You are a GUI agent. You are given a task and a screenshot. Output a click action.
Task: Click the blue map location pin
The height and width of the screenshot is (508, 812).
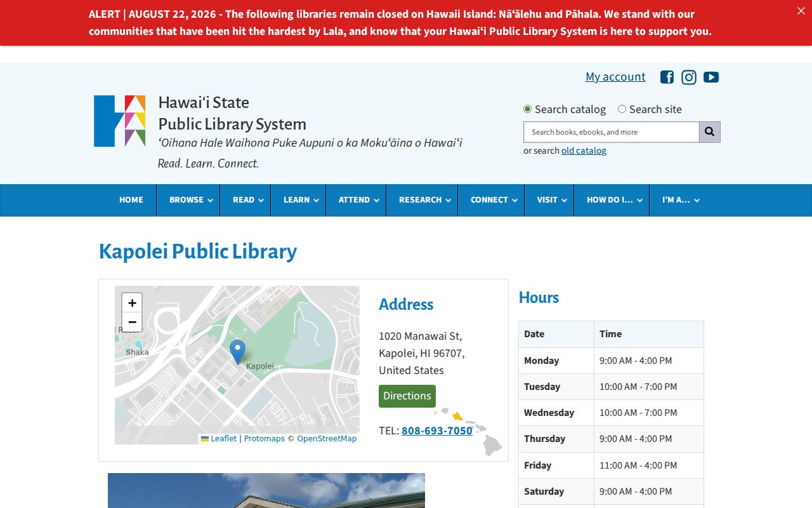point(237,352)
